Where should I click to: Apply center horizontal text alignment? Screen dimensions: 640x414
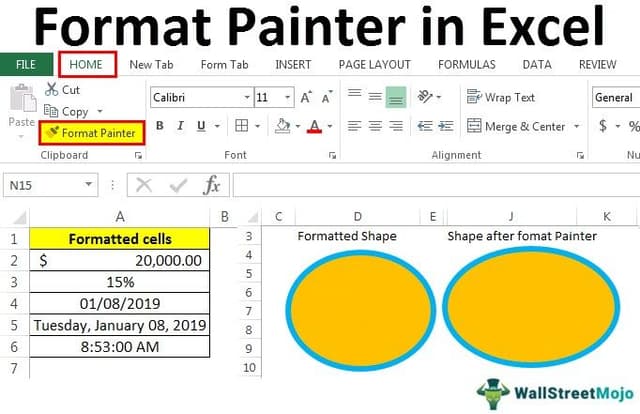click(375, 127)
